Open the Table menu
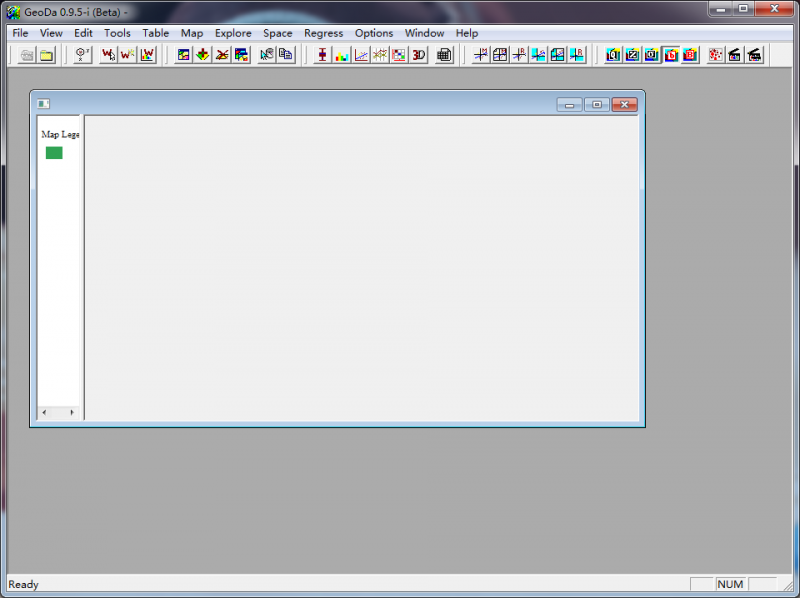 (x=156, y=33)
